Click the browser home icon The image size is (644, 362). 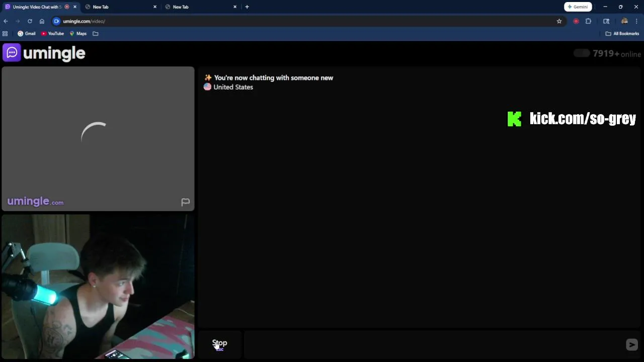42,21
